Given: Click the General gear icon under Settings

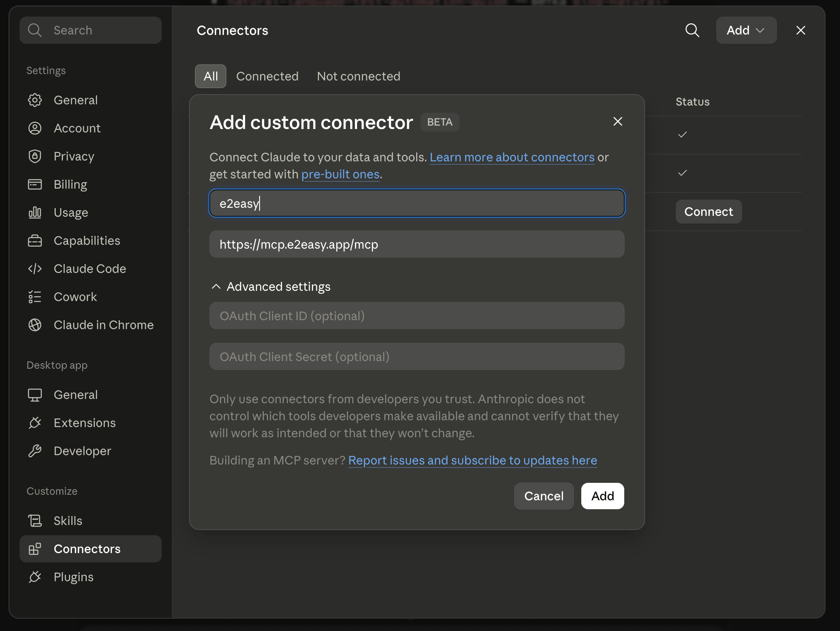Looking at the screenshot, I should click(x=35, y=100).
